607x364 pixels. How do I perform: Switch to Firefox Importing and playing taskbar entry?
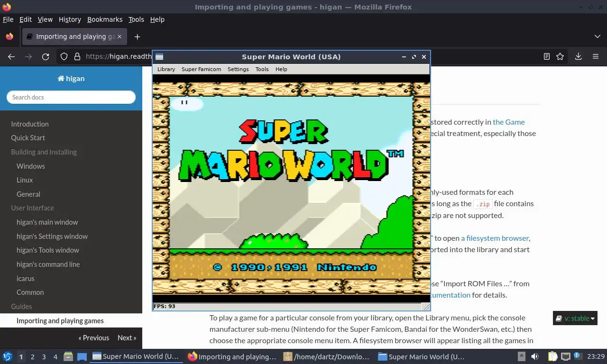click(231, 356)
